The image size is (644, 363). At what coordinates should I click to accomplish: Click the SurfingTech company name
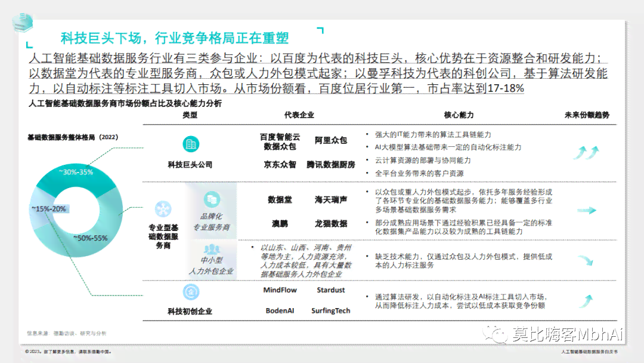tap(330, 310)
